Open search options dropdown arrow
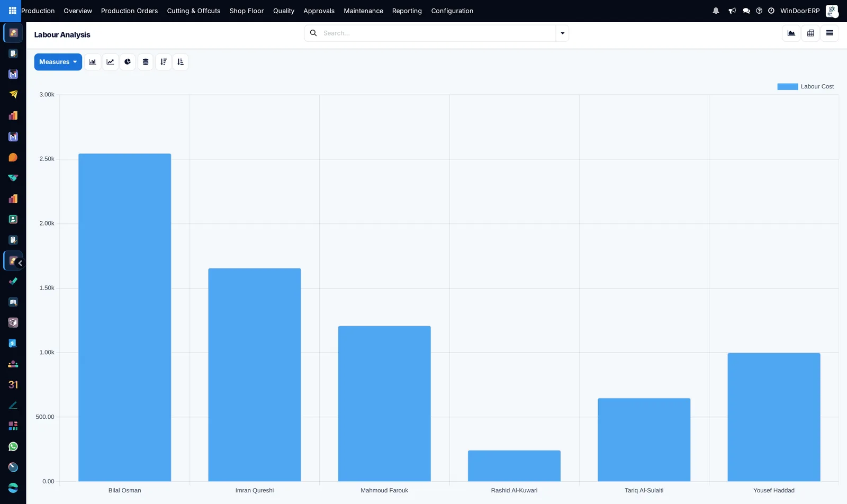The height and width of the screenshot is (504, 847). click(562, 33)
